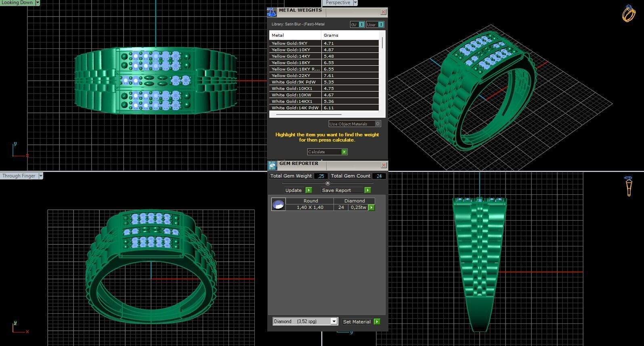Select the White Gold:14K PdW row
This screenshot has height=346, width=644.
pos(324,108)
